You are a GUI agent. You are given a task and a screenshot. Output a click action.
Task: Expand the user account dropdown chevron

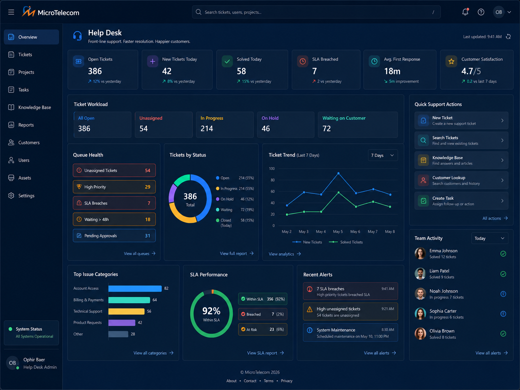click(509, 12)
